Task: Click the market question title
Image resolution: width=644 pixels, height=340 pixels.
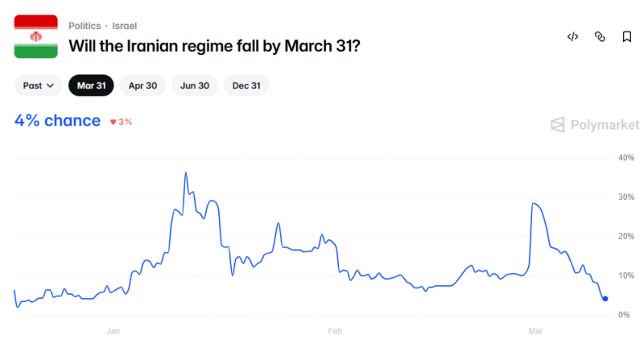Action: [214, 46]
